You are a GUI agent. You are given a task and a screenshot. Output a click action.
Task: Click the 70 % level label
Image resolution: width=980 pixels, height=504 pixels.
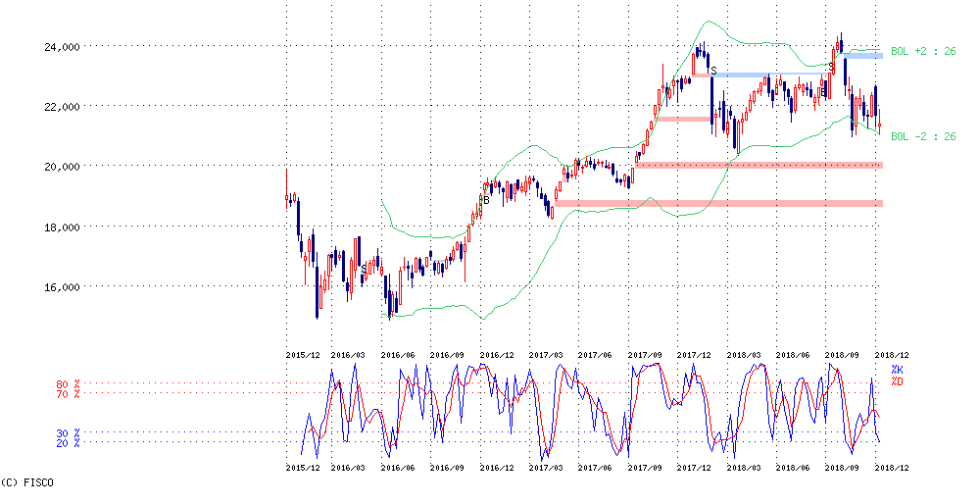point(69,394)
